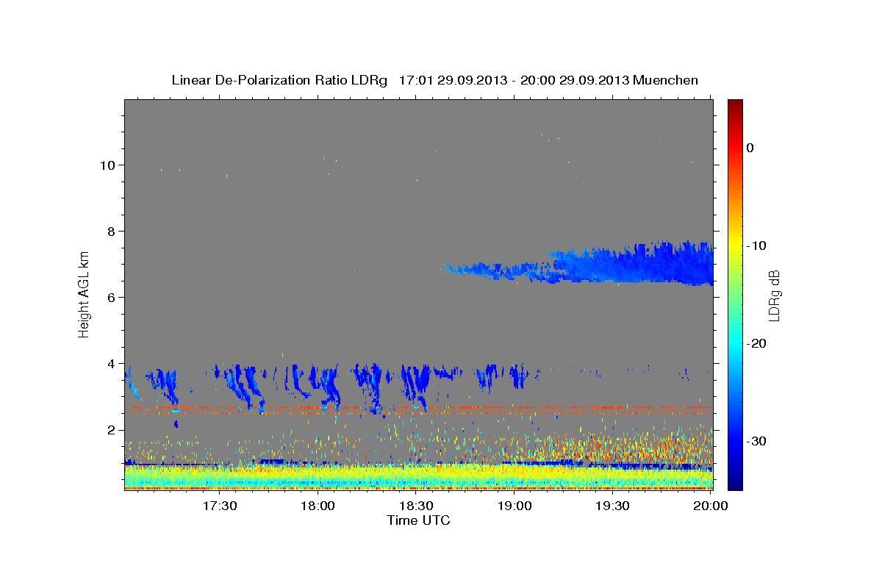The image size is (882, 588).
Task: Pick the dark blue bottom of colorbar
Action: (x=735, y=484)
